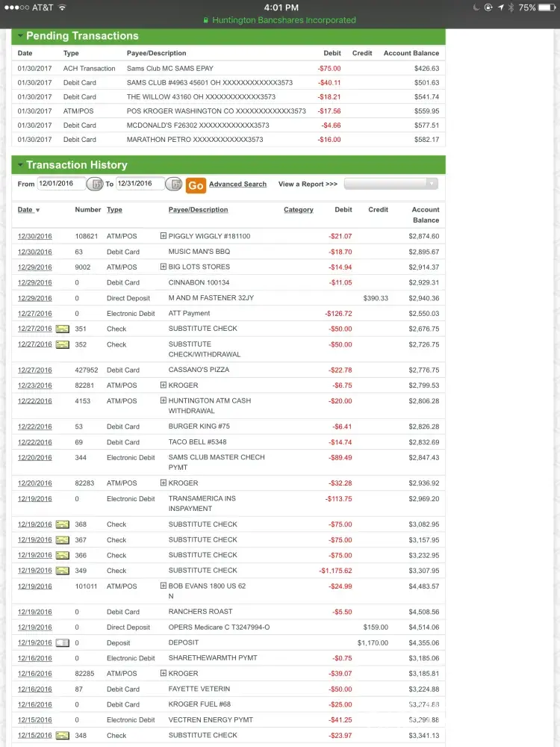Sort by the Category column header
This screenshot has width=560, height=747.
point(299,210)
